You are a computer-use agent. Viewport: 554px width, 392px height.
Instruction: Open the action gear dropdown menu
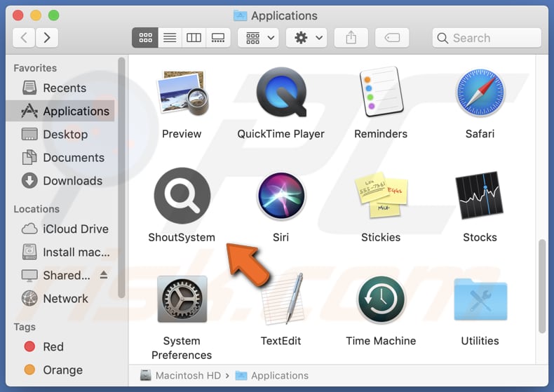306,37
